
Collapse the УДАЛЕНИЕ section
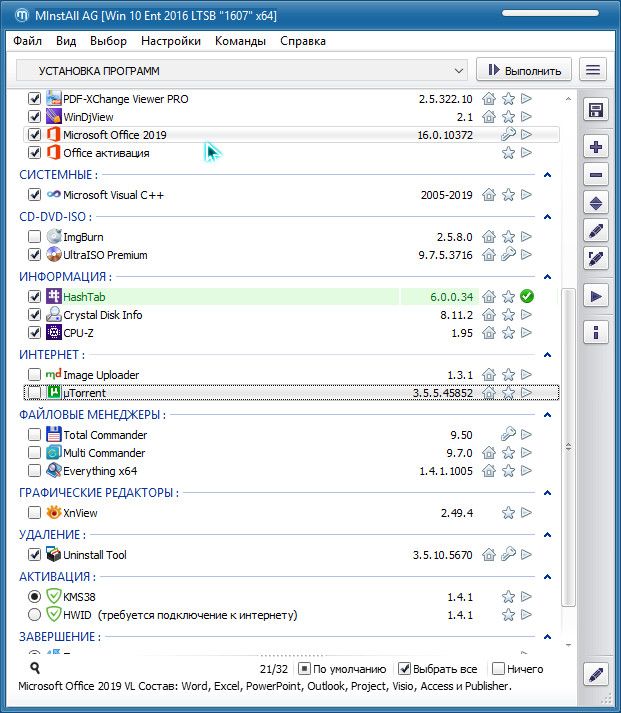[x=547, y=535]
